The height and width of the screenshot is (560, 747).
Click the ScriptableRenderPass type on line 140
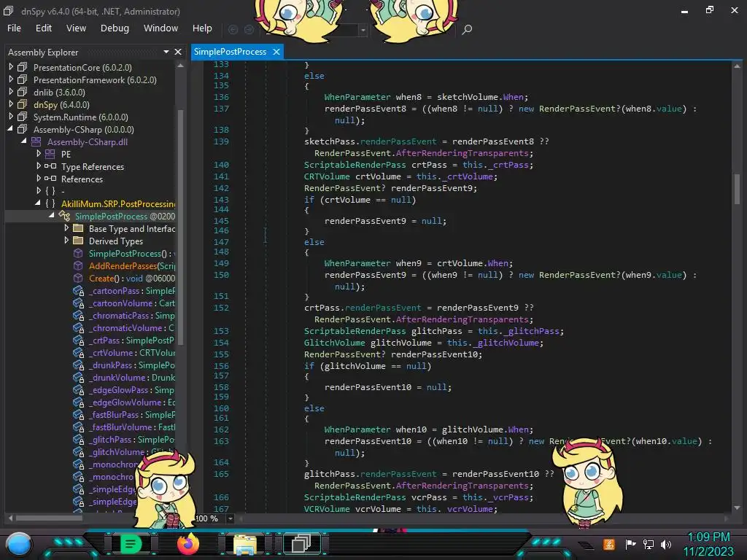click(x=355, y=165)
